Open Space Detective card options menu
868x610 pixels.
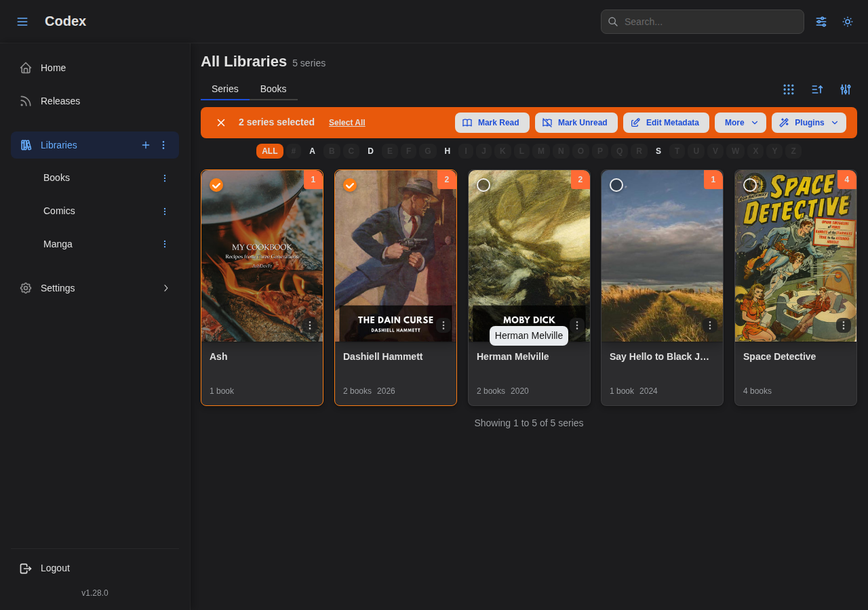844,325
